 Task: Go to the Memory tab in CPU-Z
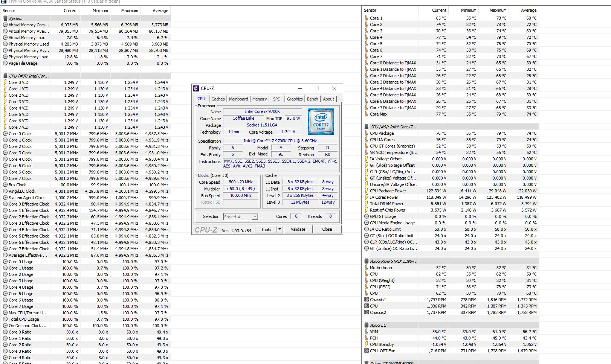coord(260,99)
